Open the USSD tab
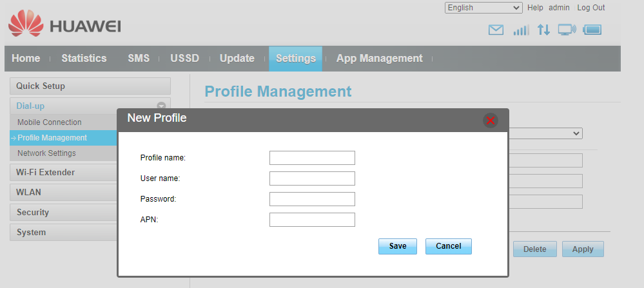Screen dimensions: 644x288 [x=185, y=58]
